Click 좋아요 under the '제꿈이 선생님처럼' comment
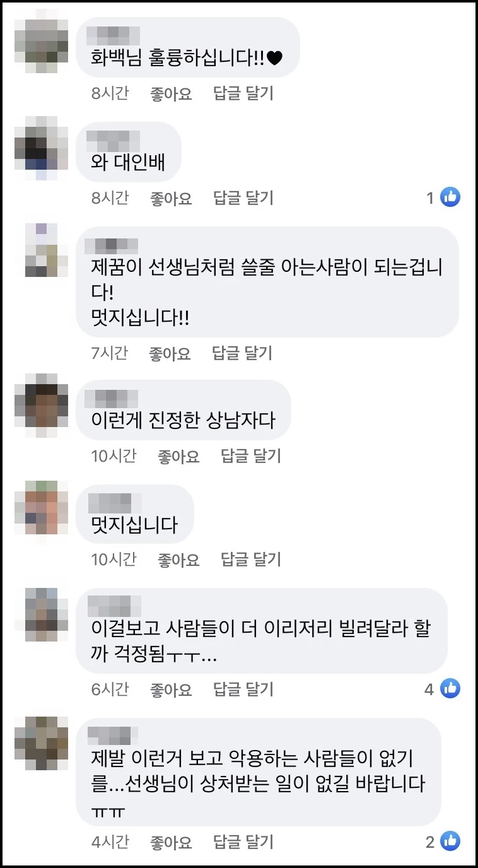The width and height of the screenshot is (478, 868). point(170,353)
